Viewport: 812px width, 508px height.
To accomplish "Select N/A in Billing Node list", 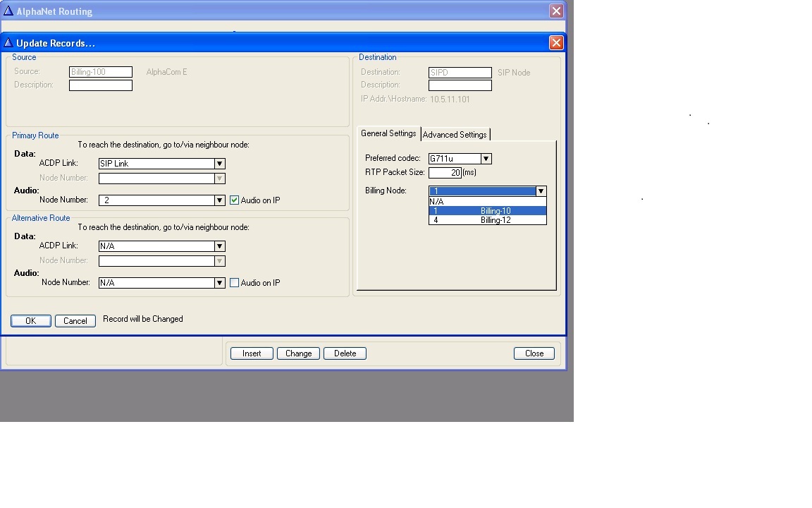I will (487, 202).
